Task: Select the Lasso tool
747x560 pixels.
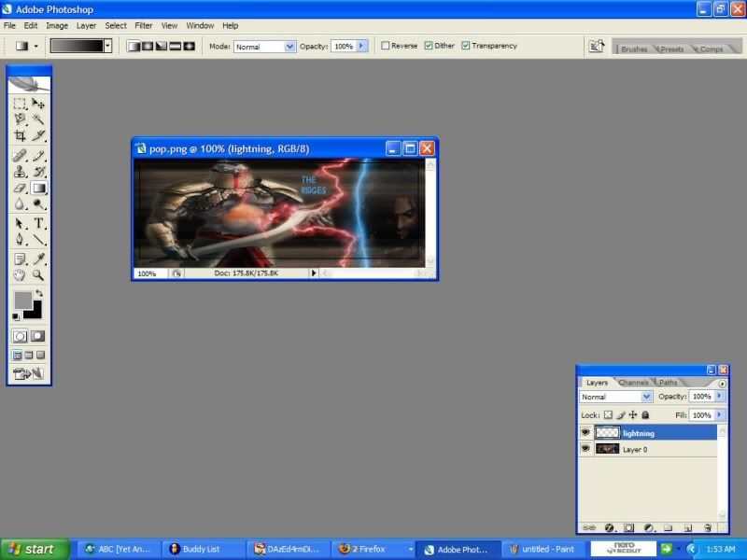Action: 20,119
